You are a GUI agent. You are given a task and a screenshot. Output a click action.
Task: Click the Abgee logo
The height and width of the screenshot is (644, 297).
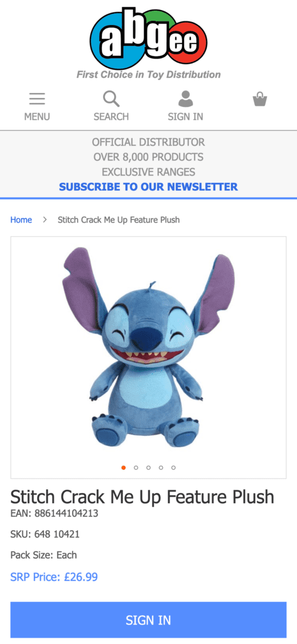pos(148,40)
